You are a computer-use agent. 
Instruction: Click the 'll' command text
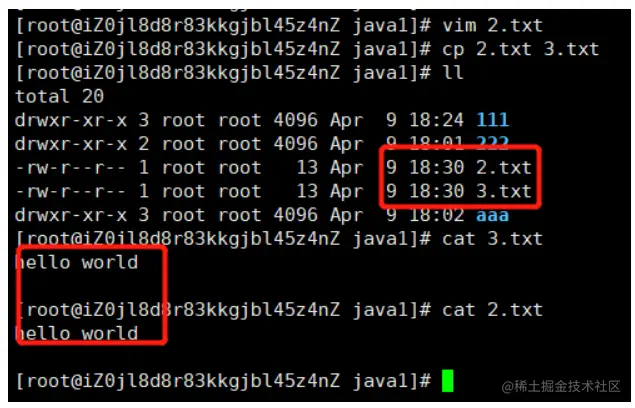tap(453, 73)
